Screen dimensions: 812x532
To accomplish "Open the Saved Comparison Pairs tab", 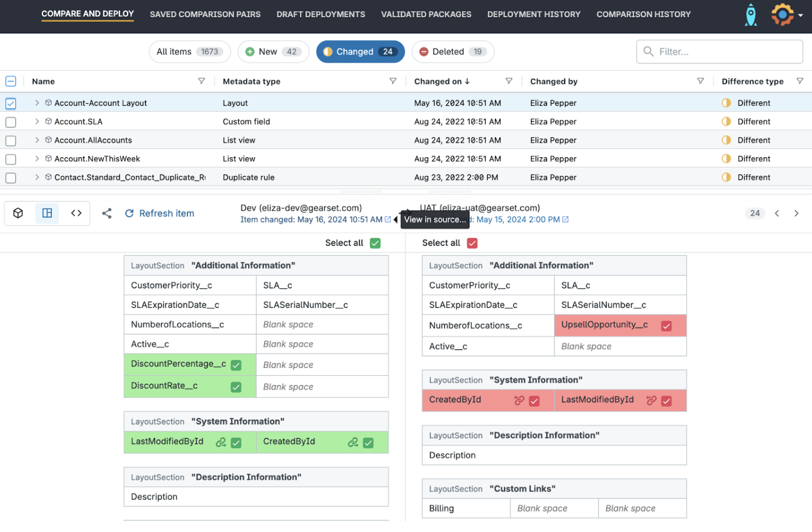I will click(x=205, y=15).
